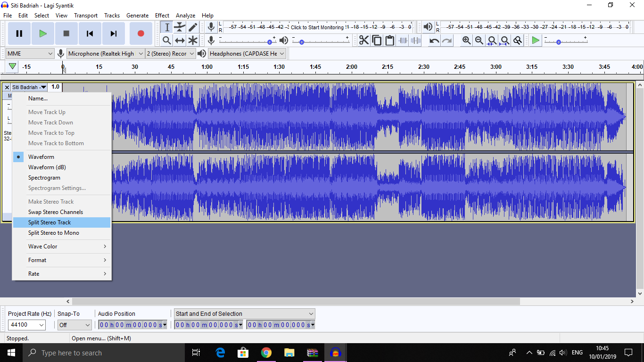Click the Zoom In magnifier icon
The height and width of the screenshot is (362, 644).
point(466,41)
